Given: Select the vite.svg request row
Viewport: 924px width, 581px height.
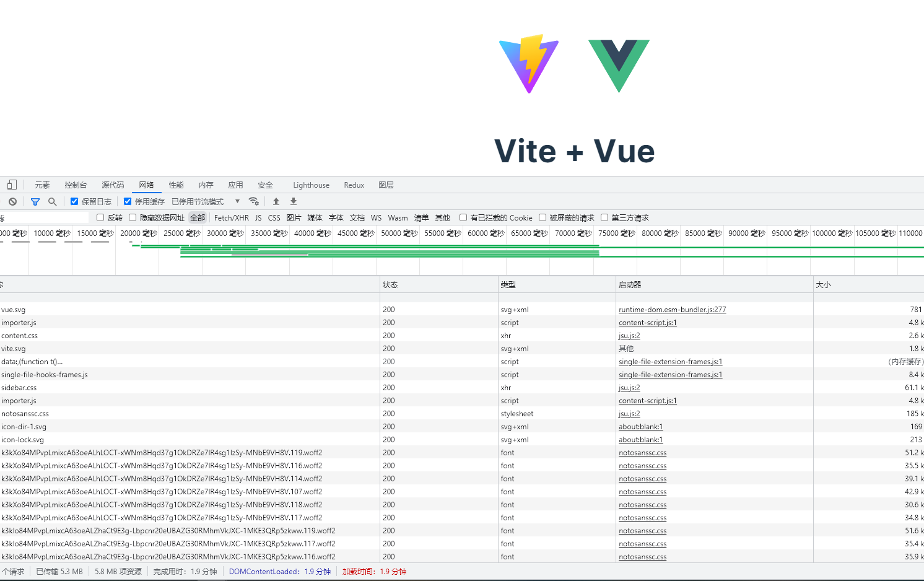Looking at the screenshot, I should (x=462, y=348).
